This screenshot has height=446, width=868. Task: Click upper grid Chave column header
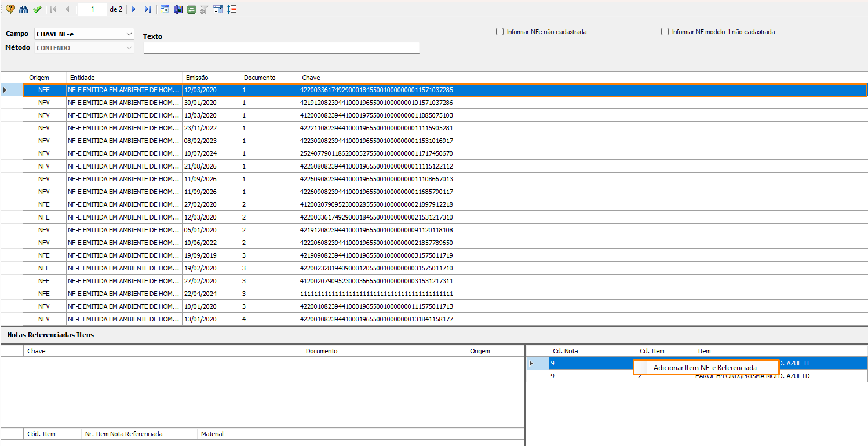tap(583, 78)
